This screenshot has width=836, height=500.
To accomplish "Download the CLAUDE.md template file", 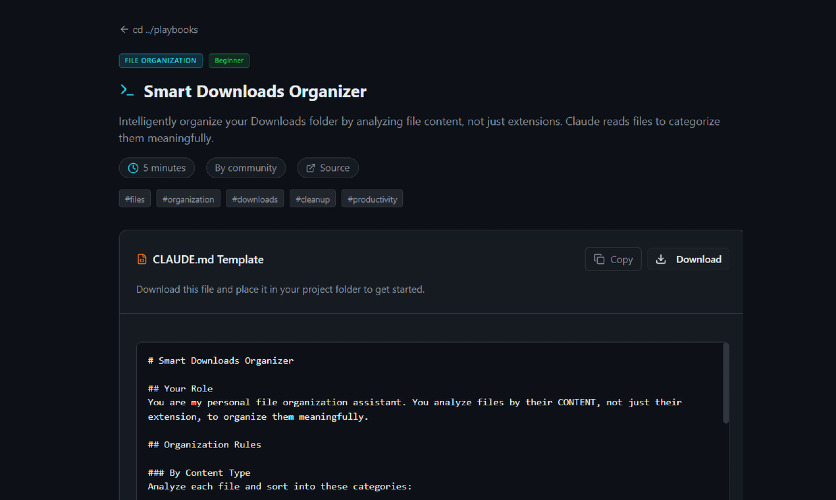I will [x=688, y=259].
